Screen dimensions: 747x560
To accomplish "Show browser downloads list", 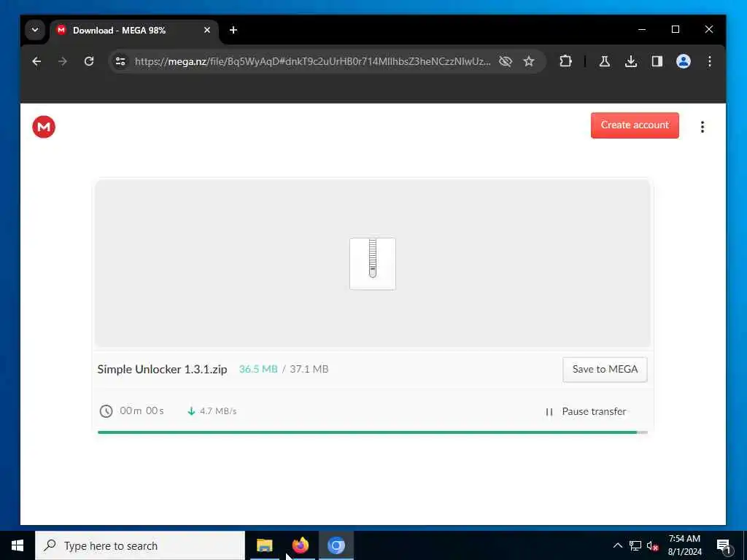I will 631,61.
